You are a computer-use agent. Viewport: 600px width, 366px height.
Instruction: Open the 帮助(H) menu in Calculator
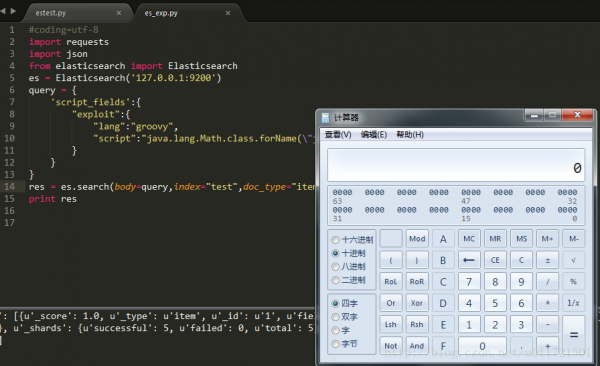point(410,135)
